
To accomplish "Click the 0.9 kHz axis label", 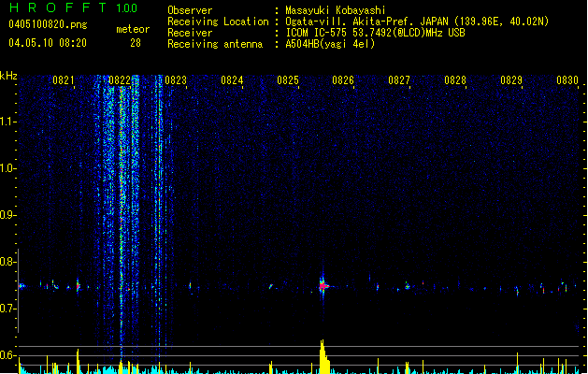I will click(7, 215).
